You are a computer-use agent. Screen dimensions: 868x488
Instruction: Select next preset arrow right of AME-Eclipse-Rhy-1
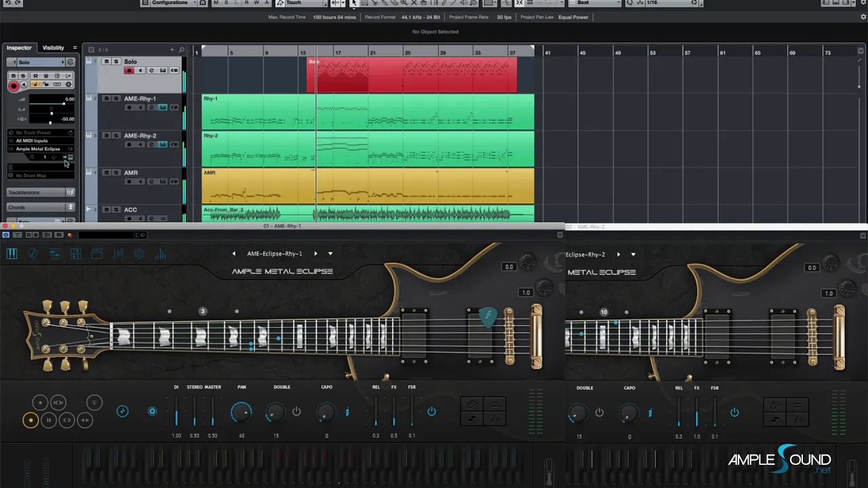(x=315, y=253)
